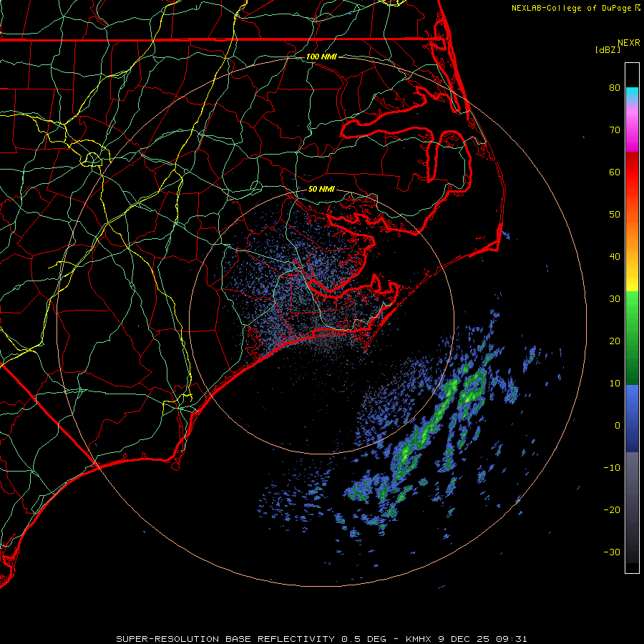Click the gray colorbar segment near -15 dBZ

click(x=632, y=489)
